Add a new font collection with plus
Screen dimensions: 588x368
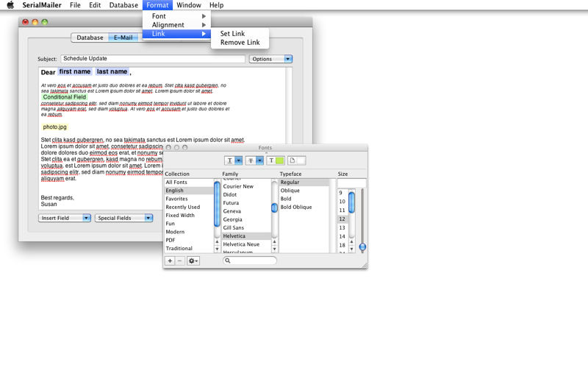170,261
